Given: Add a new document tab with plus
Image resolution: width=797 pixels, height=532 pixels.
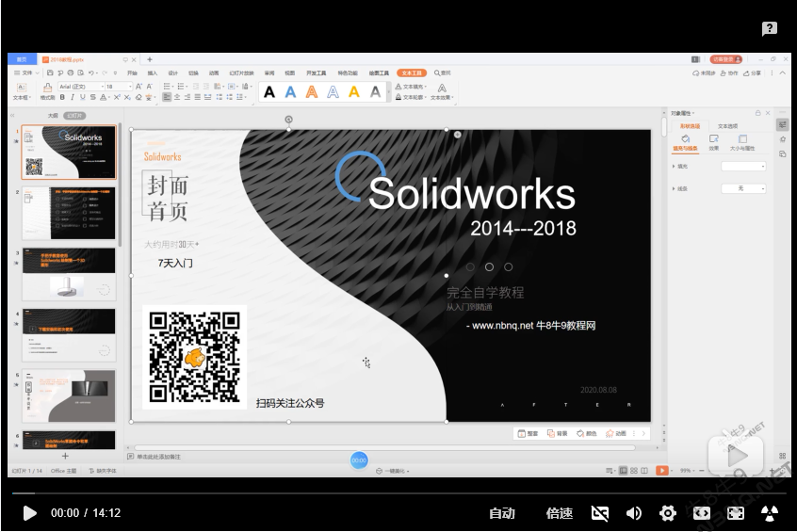Looking at the screenshot, I should (x=150, y=59).
